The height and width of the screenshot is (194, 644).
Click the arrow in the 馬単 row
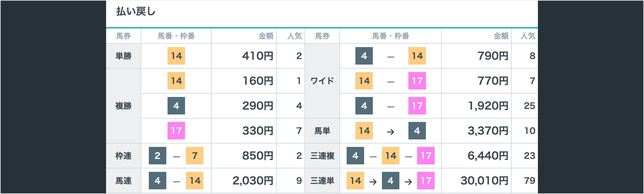click(390, 132)
